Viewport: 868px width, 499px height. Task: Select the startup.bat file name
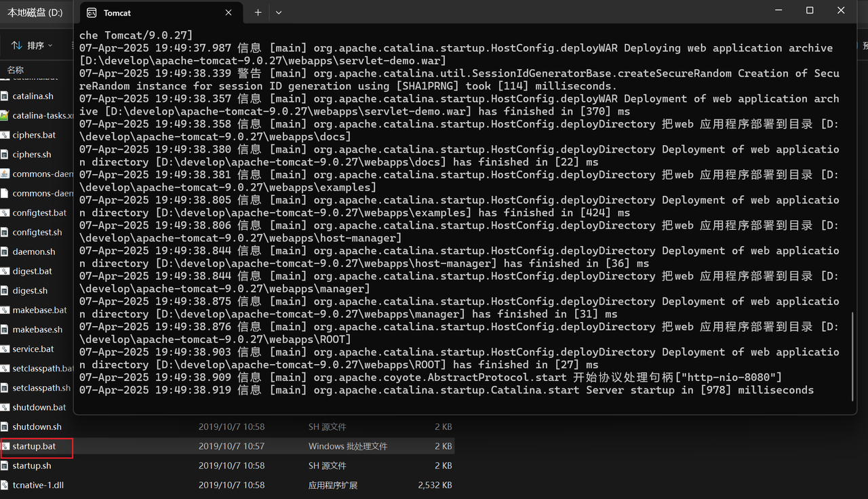34,447
